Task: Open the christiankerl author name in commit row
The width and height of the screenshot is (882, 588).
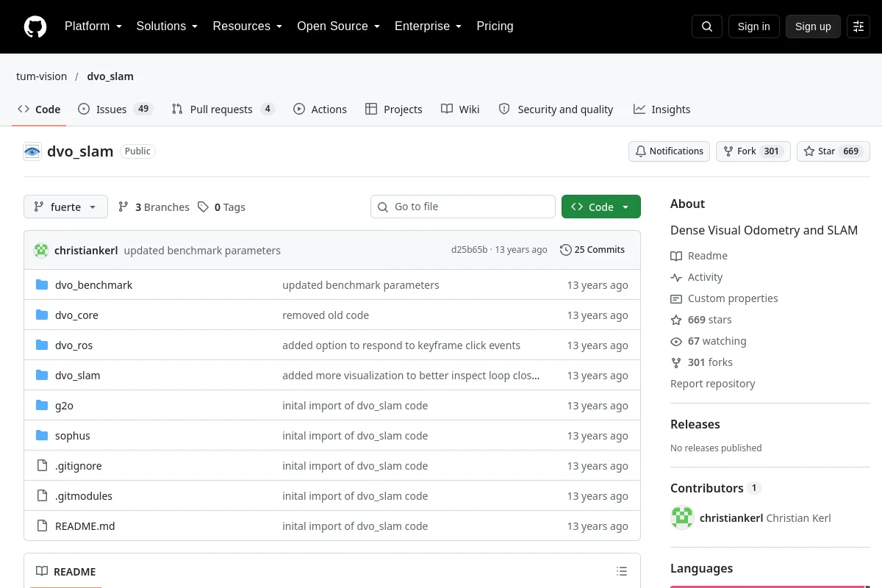Action: click(86, 250)
